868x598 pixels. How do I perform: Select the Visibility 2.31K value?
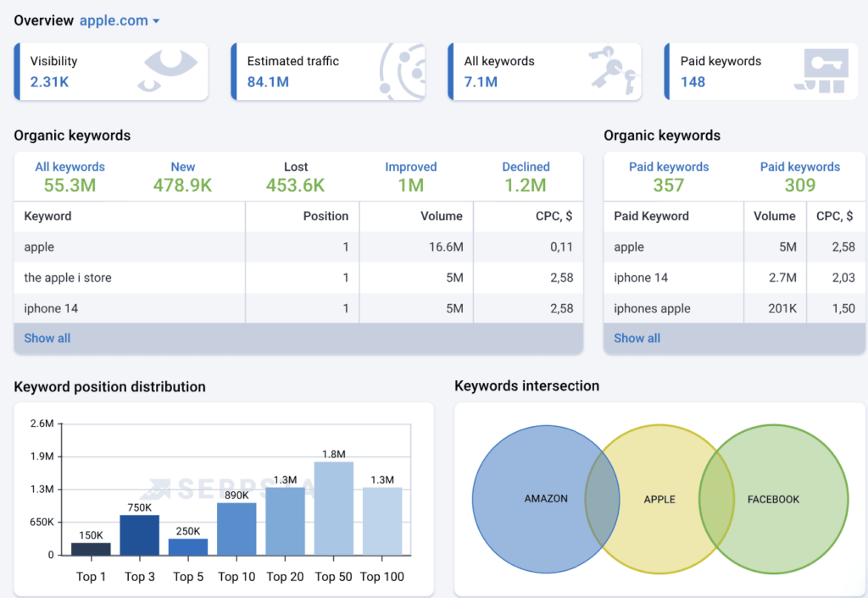pyautogui.click(x=49, y=82)
